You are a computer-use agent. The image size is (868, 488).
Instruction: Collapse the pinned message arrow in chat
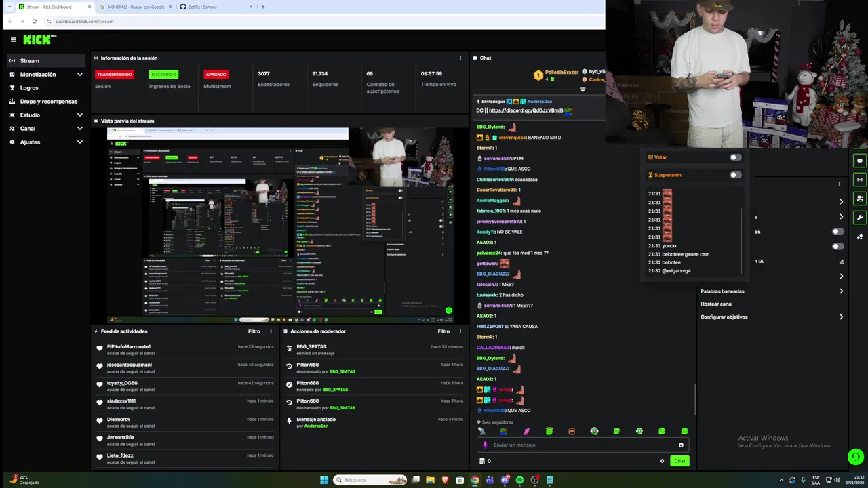point(583,89)
